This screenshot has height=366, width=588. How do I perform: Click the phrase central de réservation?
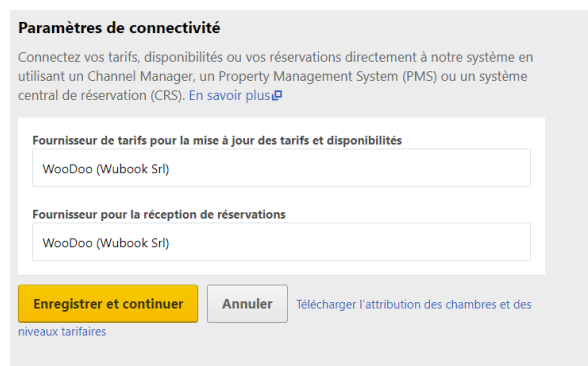[x=82, y=96]
